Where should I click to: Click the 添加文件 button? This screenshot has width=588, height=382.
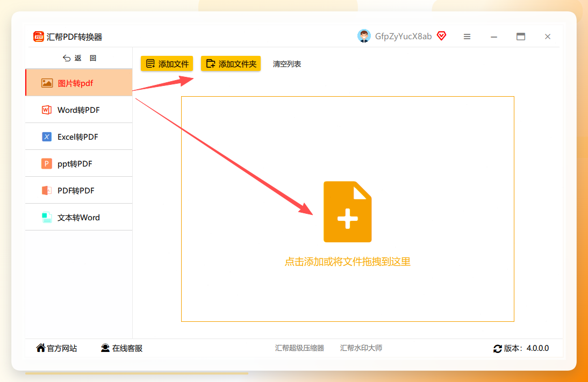(167, 64)
